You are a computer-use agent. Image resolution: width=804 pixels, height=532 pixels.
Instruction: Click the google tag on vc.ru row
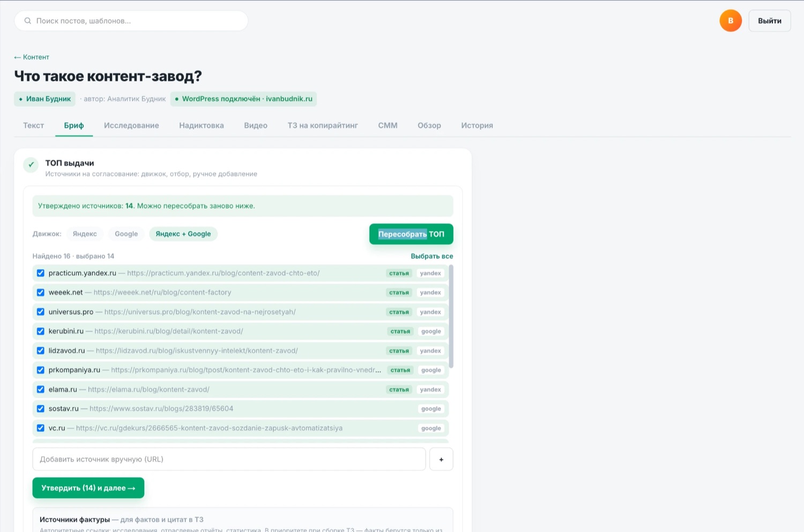pos(431,428)
